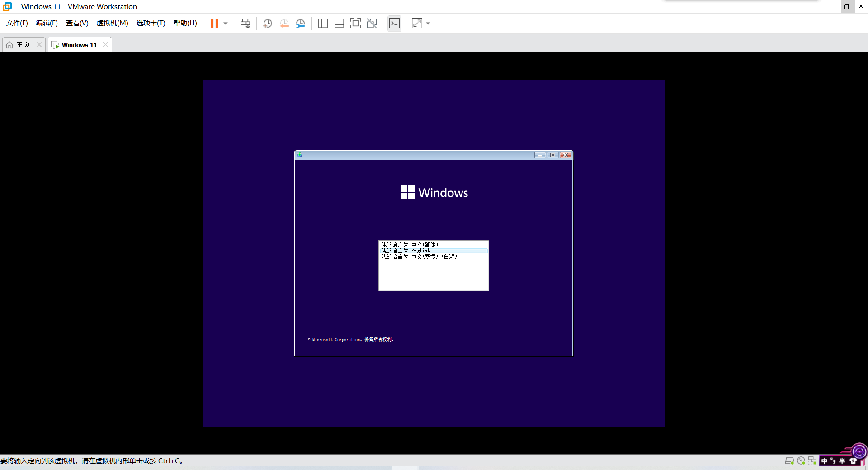Expand the power options dropdown arrow

click(226, 24)
